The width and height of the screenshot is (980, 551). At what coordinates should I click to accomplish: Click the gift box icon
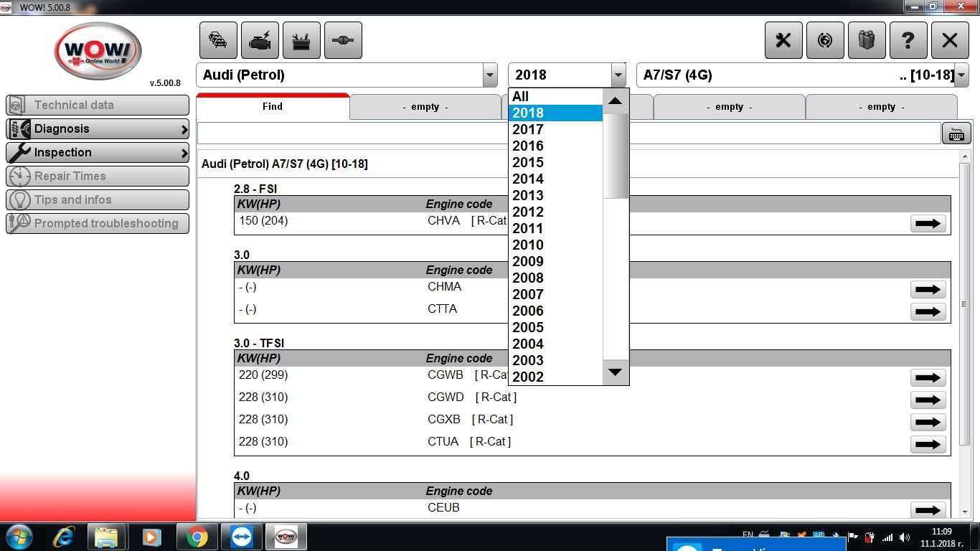pos(867,40)
